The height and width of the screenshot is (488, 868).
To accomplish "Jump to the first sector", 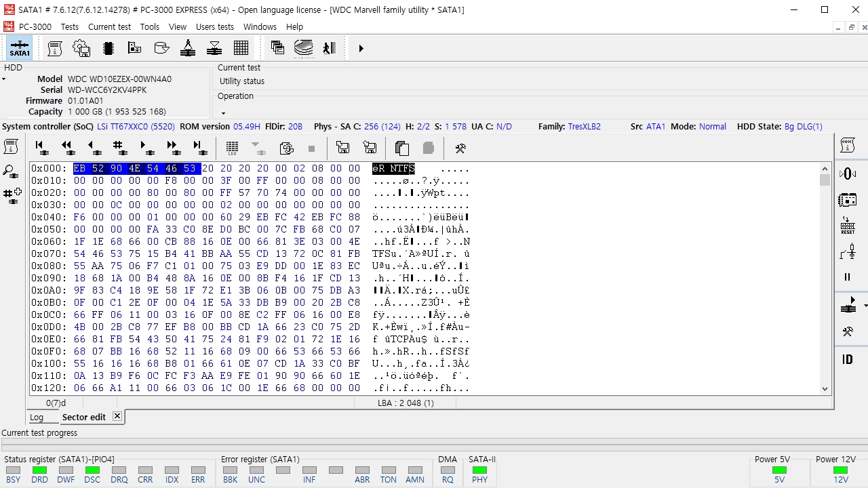I will [x=41, y=148].
